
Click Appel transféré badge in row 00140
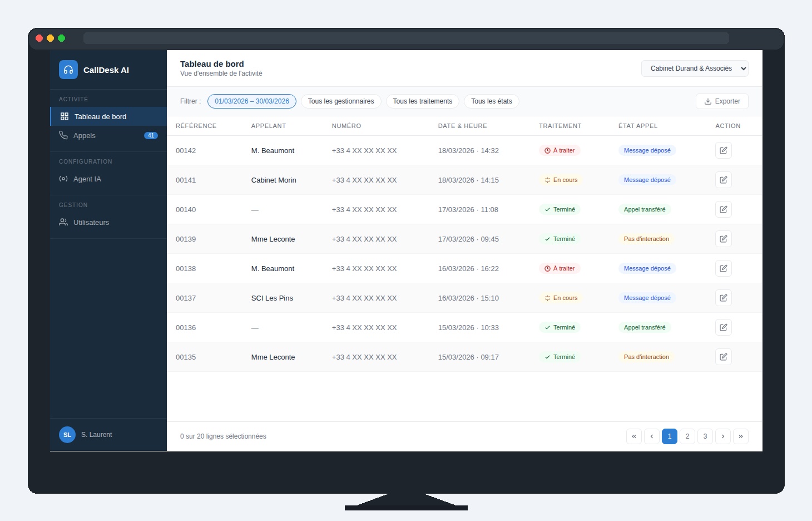pyautogui.click(x=645, y=209)
